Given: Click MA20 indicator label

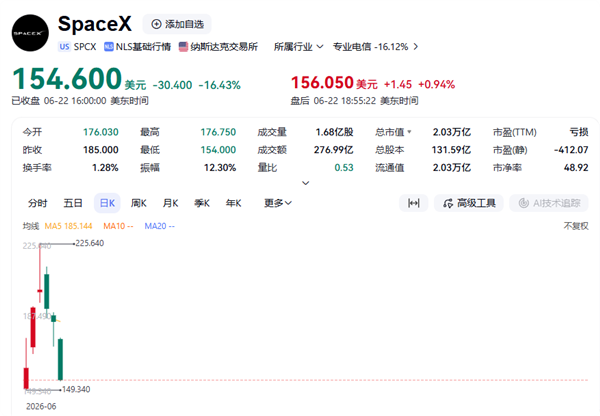Looking at the screenshot, I should pos(159,226).
